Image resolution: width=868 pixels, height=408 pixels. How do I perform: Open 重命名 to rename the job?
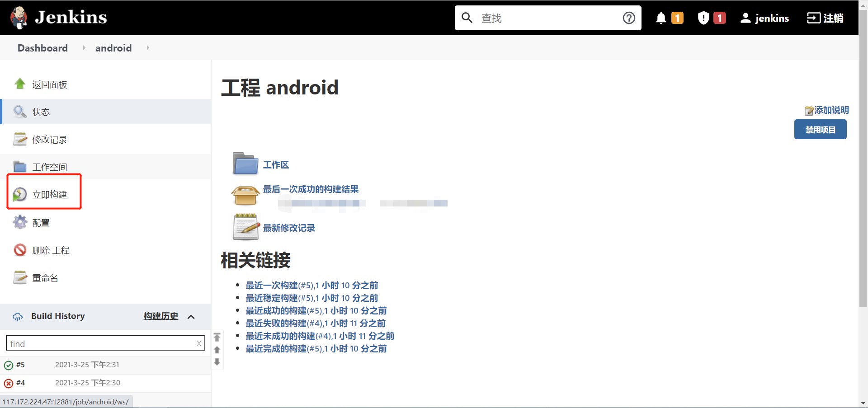45,277
